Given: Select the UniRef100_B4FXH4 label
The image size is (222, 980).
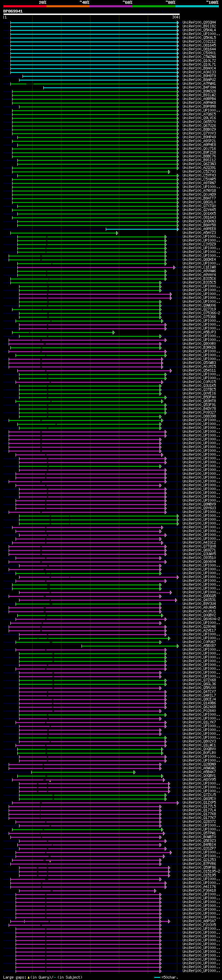Looking at the screenshot, I should pyautogui.click(x=199, y=87).
